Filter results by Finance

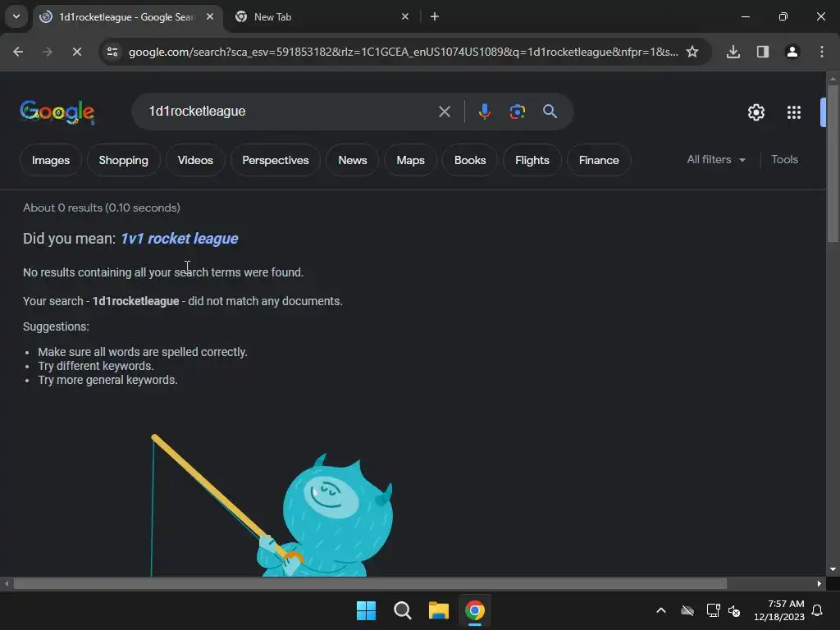599,160
